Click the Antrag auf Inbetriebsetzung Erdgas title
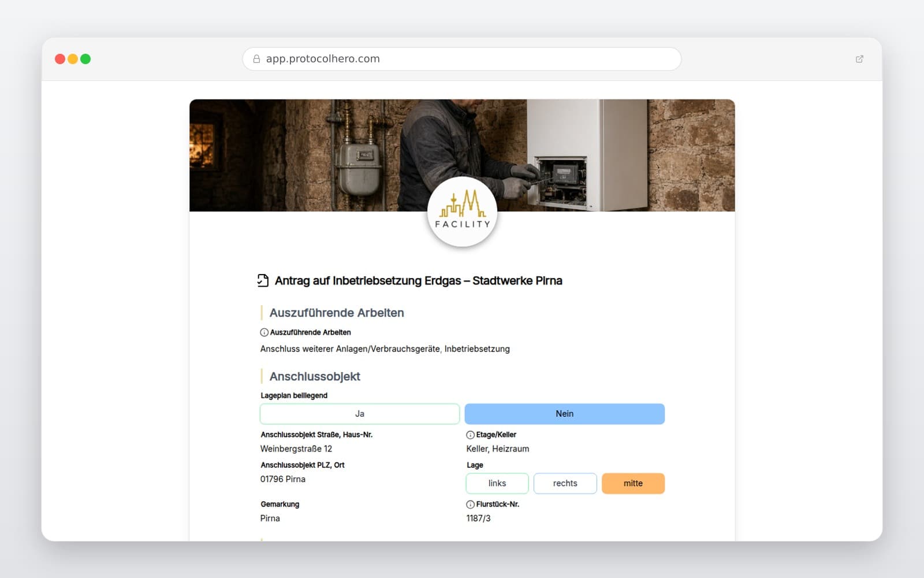This screenshot has width=924, height=578. [x=418, y=280]
